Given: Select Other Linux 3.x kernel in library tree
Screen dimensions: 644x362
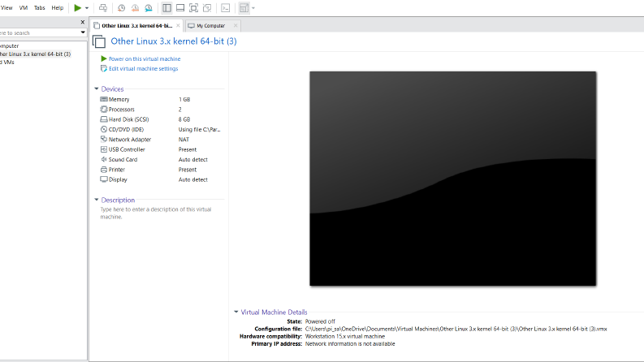Looking at the screenshot, I should click(x=35, y=54).
